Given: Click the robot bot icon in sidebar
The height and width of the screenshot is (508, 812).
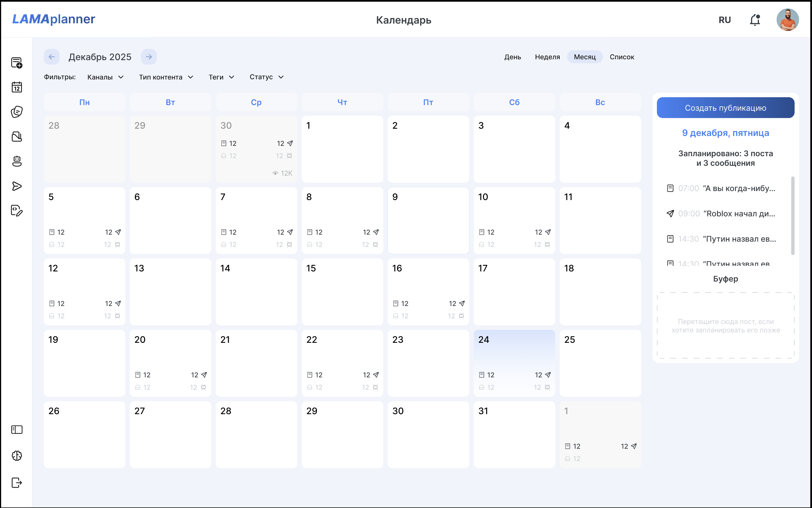Looking at the screenshot, I should click(x=17, y=161).
